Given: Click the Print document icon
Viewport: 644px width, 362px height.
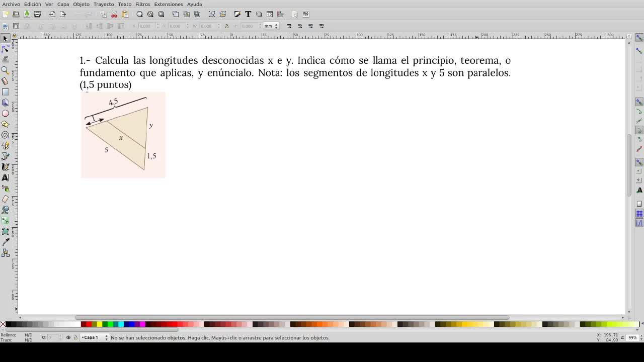Looking at the screenshot, I should click(x=37, y=14).
